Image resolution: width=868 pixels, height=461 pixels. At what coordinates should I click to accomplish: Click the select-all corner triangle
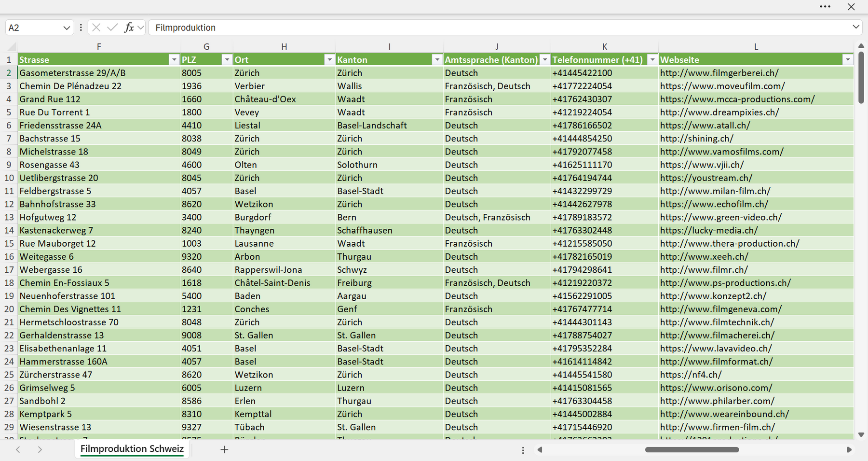click(x=12, y=47)
